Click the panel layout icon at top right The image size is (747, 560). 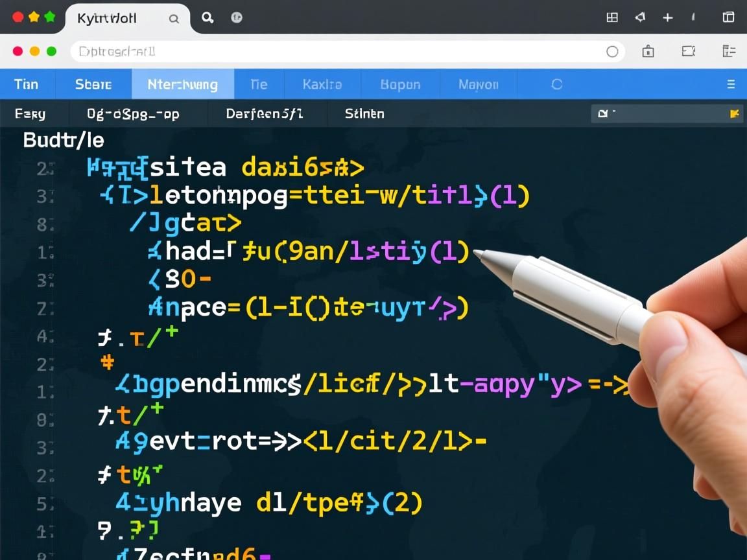click(x=728, y=17)
